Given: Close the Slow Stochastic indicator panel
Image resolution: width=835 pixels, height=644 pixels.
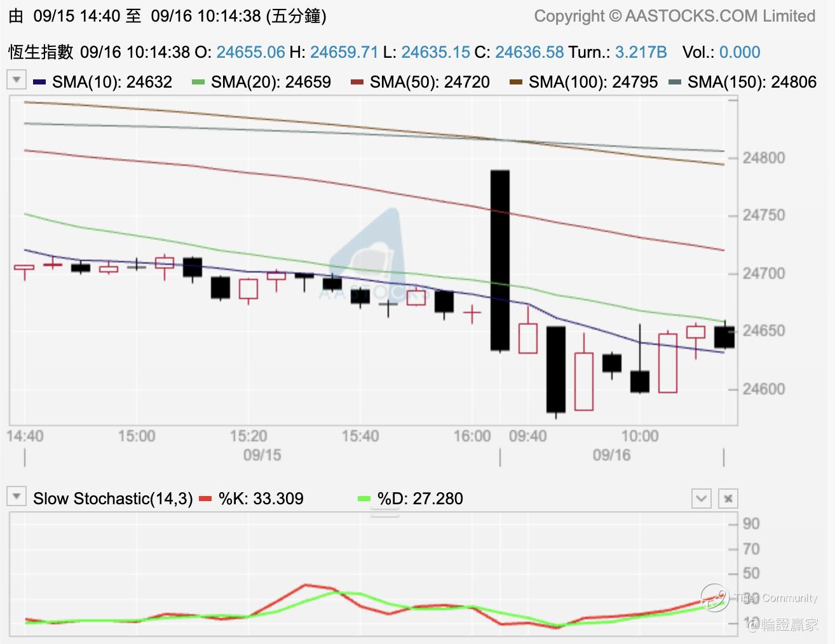Looking at the screenshot, I should (x=728, y=499).
